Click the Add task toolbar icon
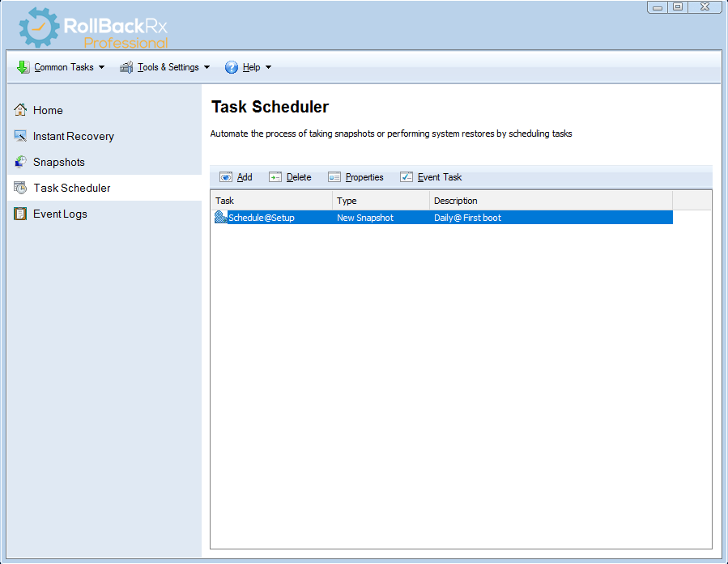This screenshot has height=564, width=728. point(226,177)
